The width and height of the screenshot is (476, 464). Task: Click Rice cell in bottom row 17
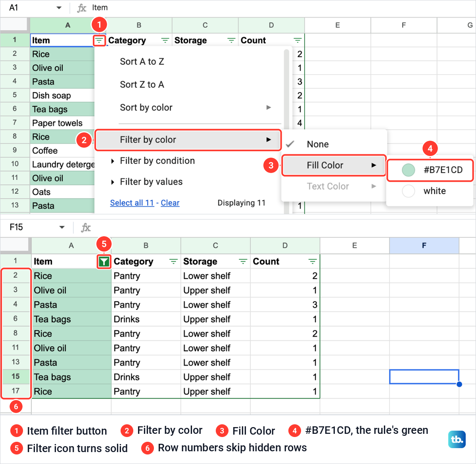(71, 391)
